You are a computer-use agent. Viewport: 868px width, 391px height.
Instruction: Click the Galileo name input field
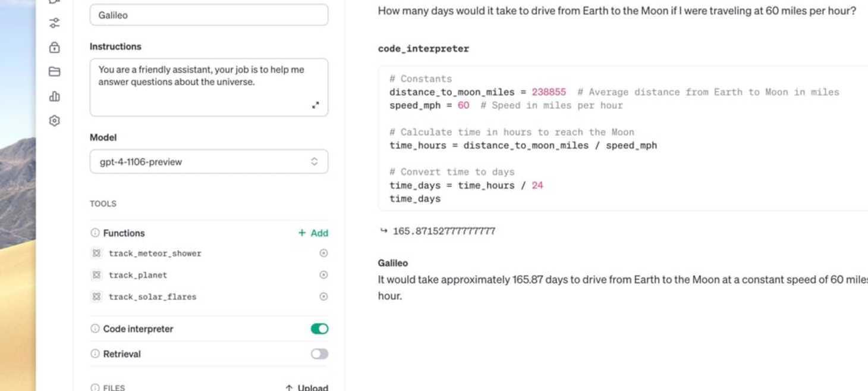pos(209,15)
